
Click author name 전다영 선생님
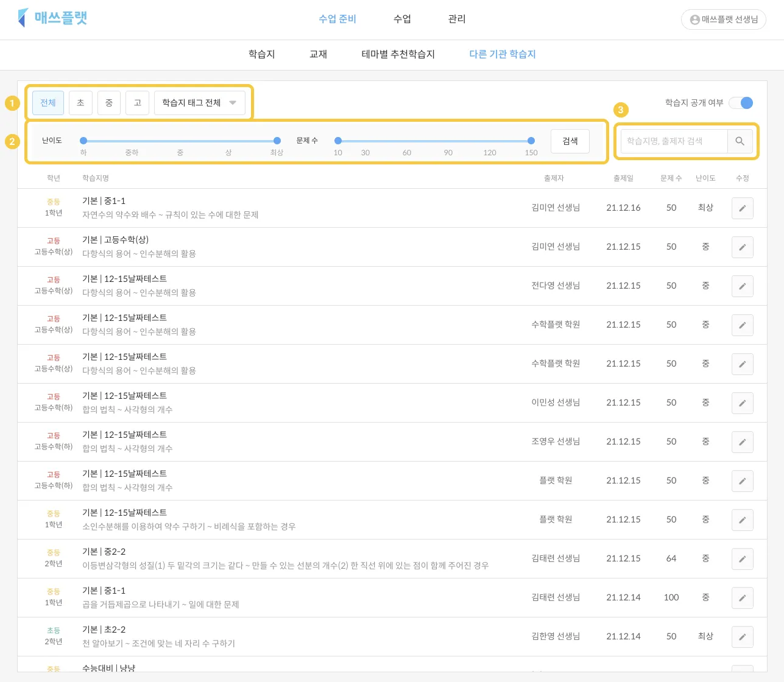coord(556,286)
